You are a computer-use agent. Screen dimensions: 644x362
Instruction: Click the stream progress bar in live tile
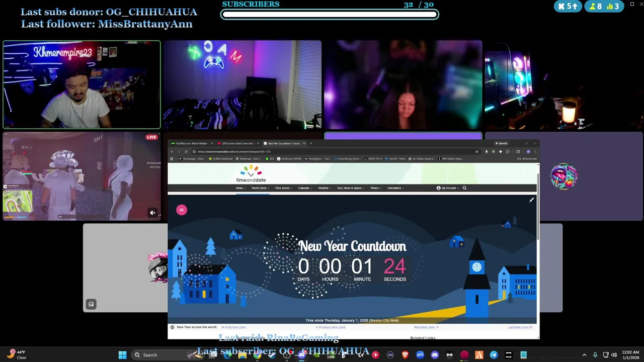coord(80,217)
